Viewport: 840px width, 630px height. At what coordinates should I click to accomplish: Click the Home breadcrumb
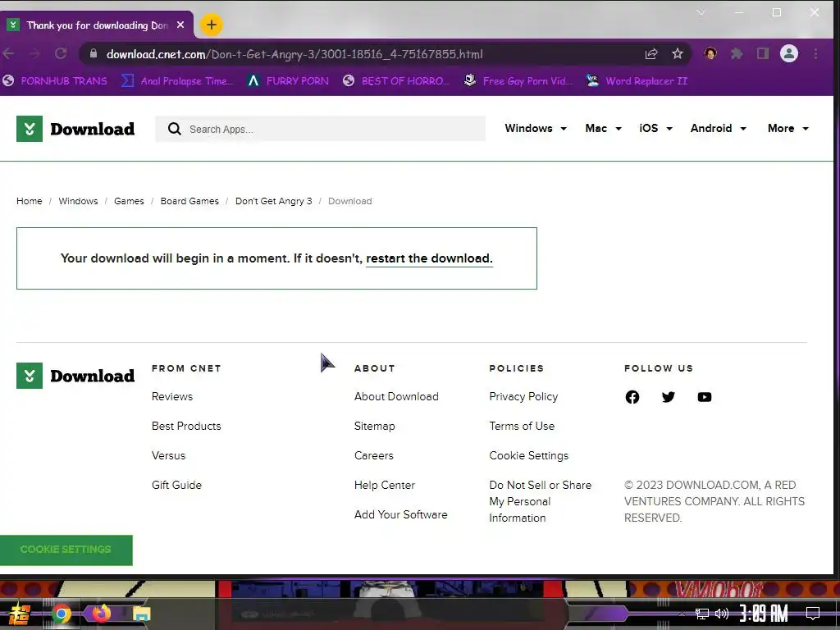point(29,202)
